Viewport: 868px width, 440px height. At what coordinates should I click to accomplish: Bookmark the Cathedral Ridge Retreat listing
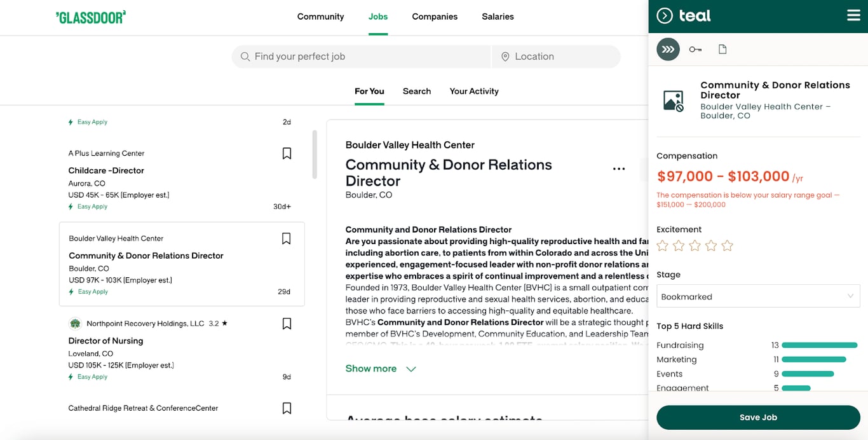pyautogui.click(x=287, y=408)
